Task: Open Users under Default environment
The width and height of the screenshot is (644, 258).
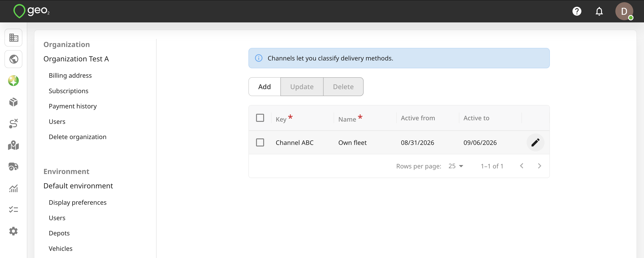Action: click(57, 218)
